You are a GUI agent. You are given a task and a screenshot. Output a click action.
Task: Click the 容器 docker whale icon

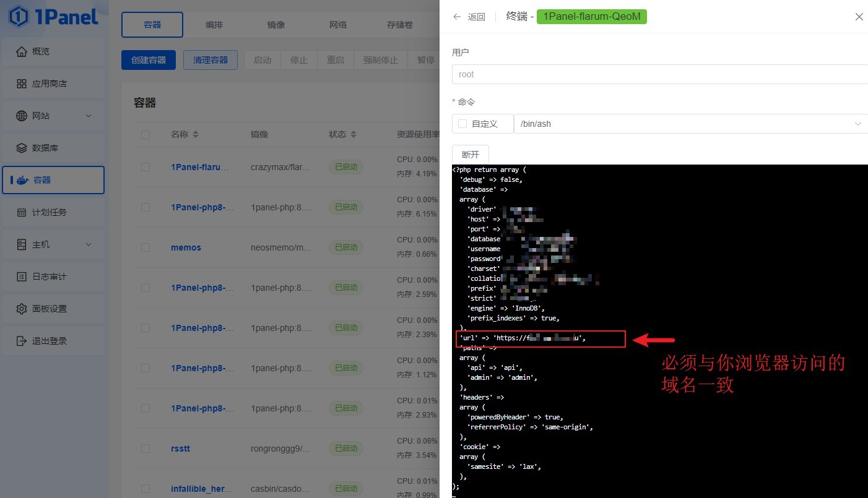tap(22, 180)
